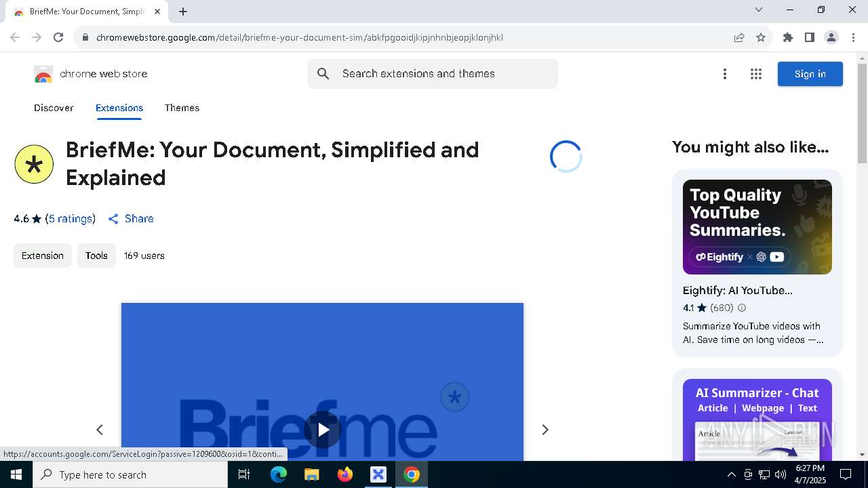This screenshot has height=488, width=868.
Task: Open the notification center
Action: pos(846,474)
